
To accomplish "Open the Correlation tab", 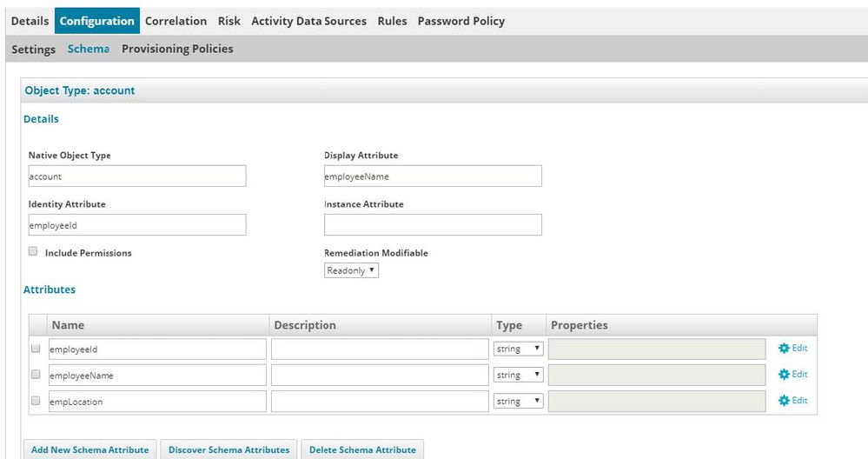I will click(x=176, y=21).
